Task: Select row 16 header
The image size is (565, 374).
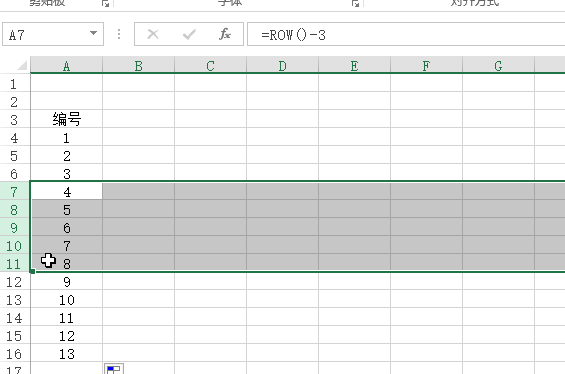Action: click(14, 353)
